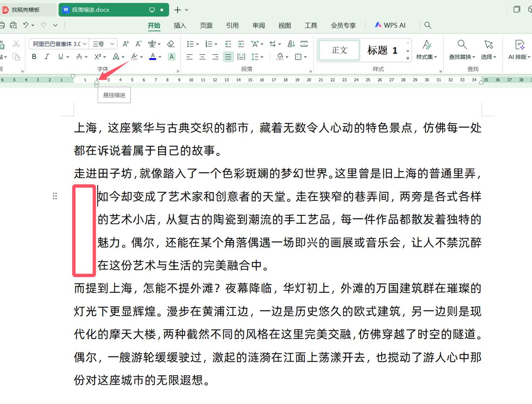Click the increase font size icon

(x=126, y=44)
